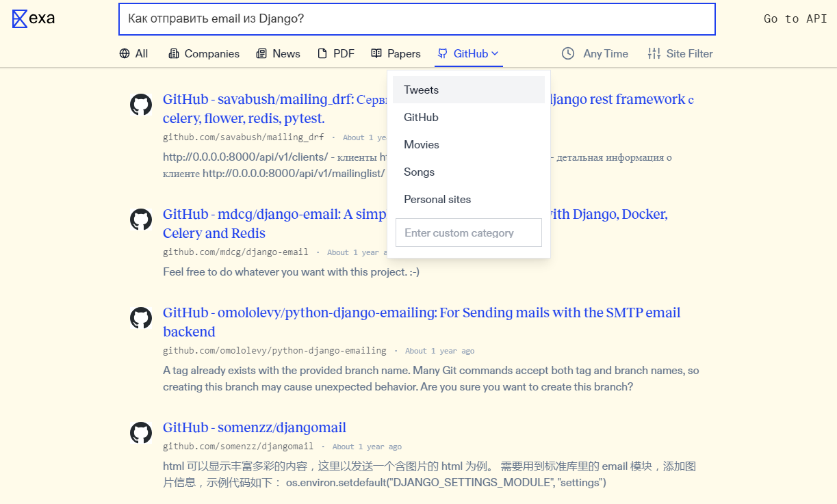837x504 pixels.
Task: Click the newspaper icon beside News
Action: coord(261,53)
